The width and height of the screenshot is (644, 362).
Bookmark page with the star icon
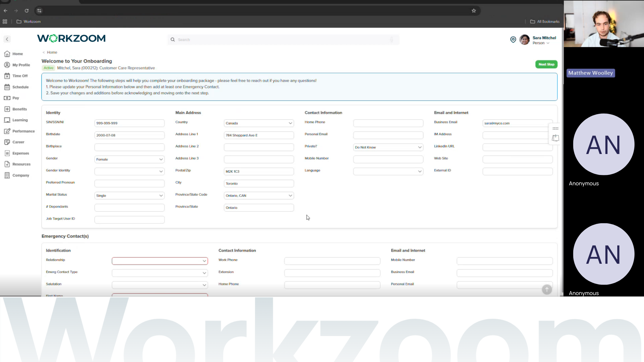tap(474, 11)
